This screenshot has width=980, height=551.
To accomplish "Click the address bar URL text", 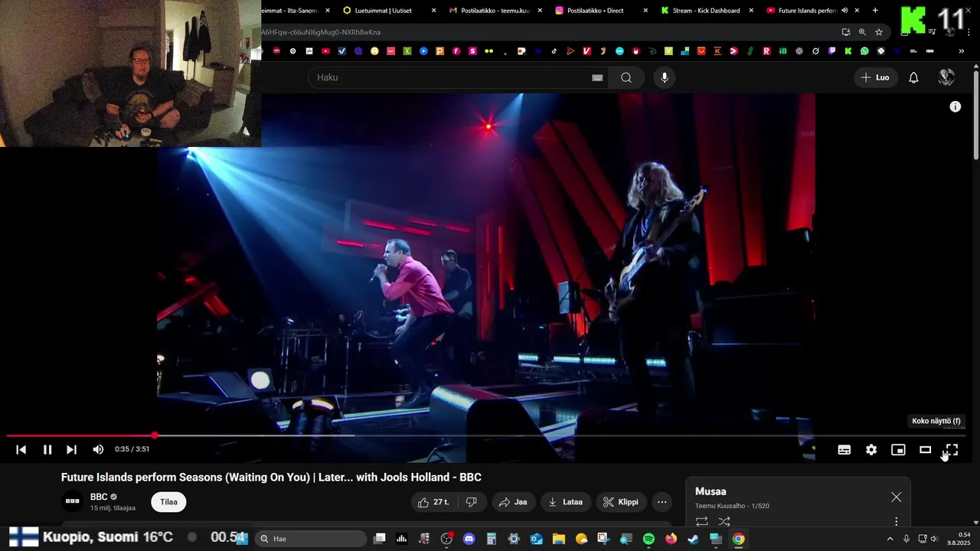I will [x=321, y=32].
